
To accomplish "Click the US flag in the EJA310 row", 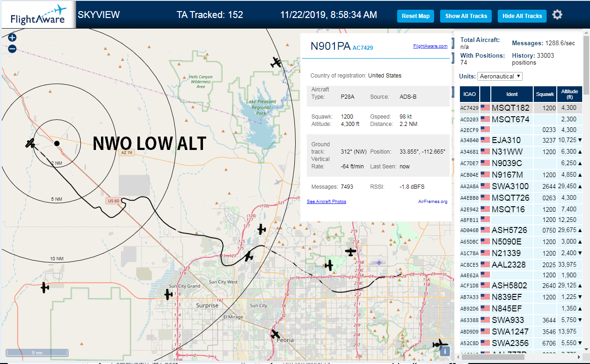I will (485, 140).
